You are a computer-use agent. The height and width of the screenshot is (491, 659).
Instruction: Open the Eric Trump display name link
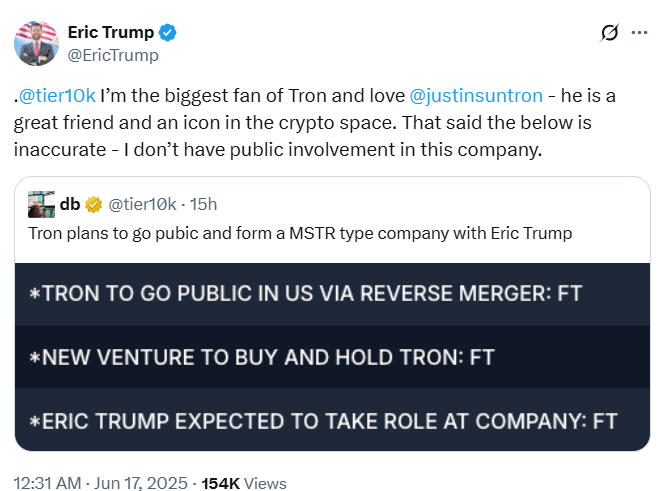pos(110,33)
